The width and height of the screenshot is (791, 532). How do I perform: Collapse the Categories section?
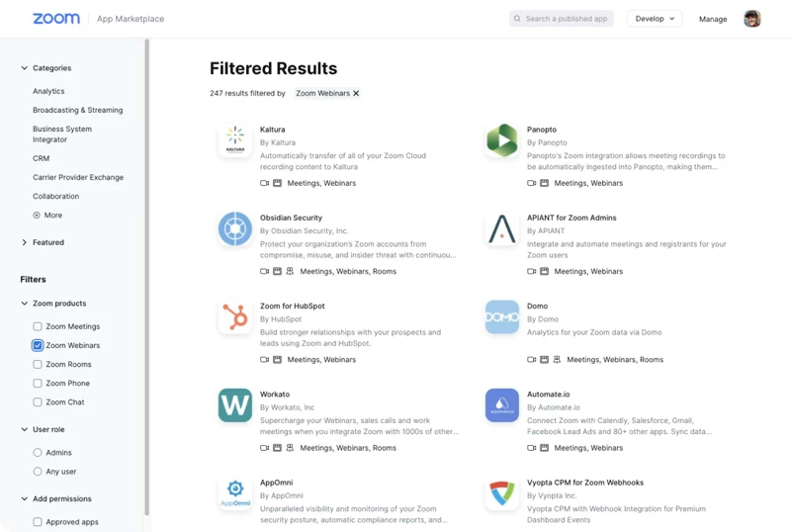25,68
